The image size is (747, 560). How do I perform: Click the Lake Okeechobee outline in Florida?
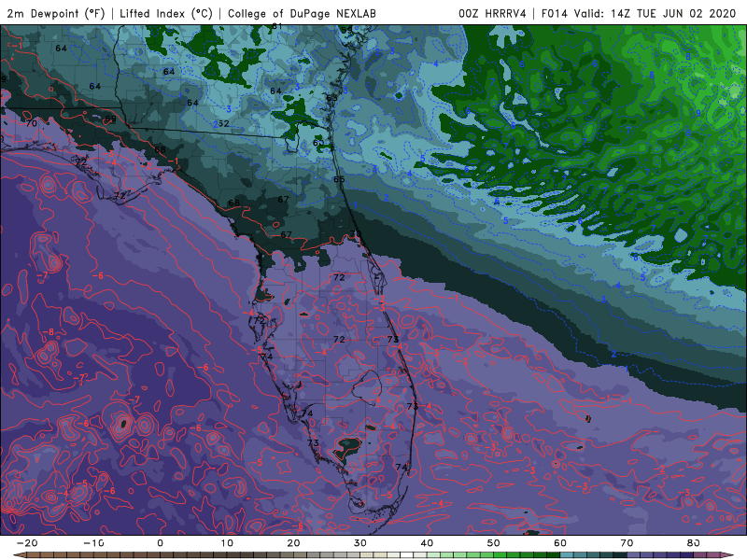coord(367,388)
